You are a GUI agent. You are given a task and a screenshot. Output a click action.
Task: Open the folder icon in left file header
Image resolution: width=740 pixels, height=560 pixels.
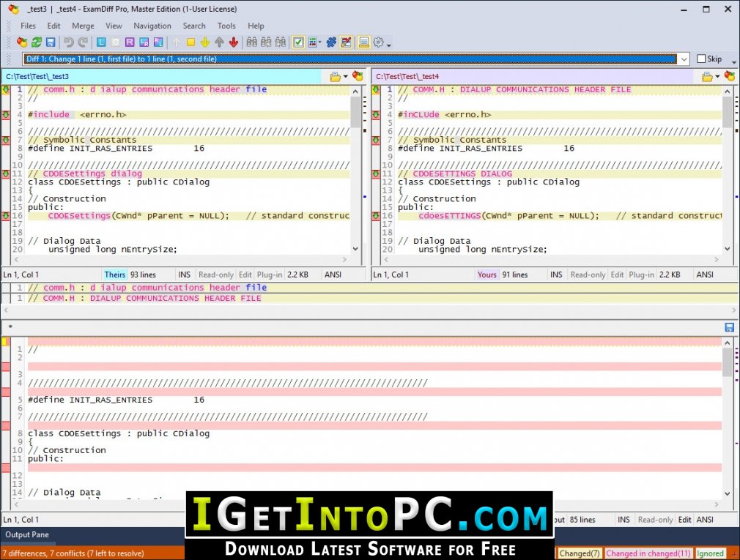[x=336, y=76]
